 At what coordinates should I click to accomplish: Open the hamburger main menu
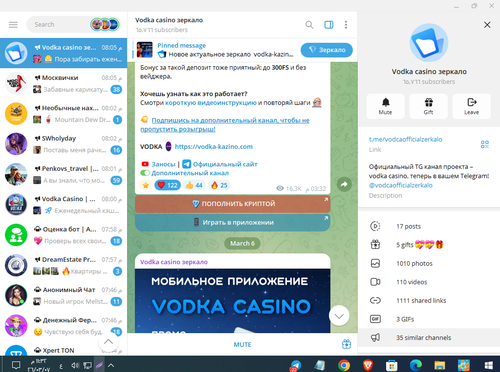coord(13,25)
